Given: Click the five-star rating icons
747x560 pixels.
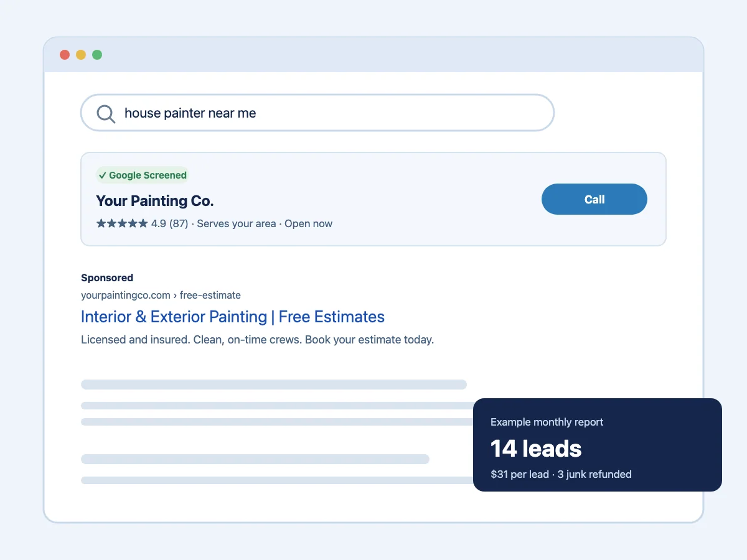Looking at the screenshot, I should [122, 223].
